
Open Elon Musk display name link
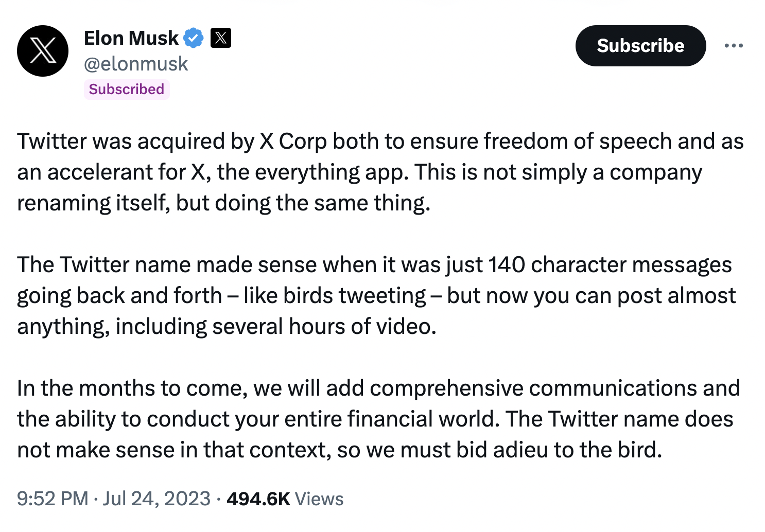(131, 38)
